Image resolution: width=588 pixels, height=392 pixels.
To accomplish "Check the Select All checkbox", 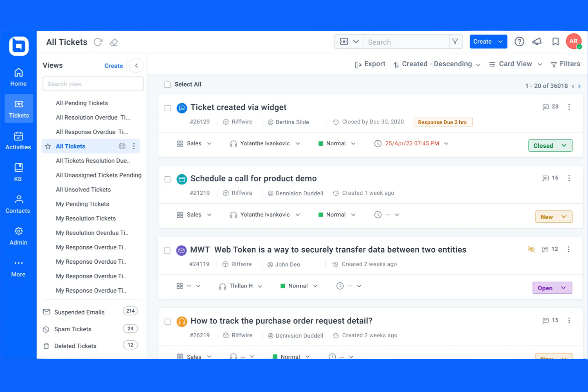I will (x=168, y=84).
